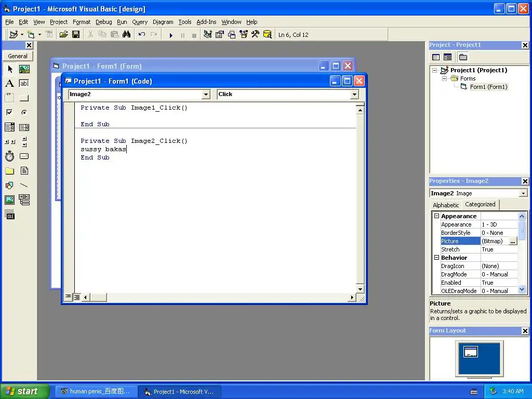Open the Object Browser toolbar icon
The height and width of the screenshot is (399, 532).
click(244, 34)
